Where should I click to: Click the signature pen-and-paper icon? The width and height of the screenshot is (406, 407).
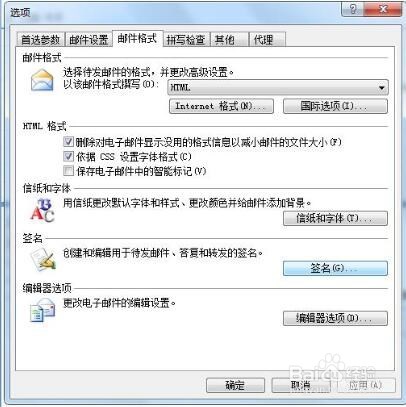coord(43,260)
